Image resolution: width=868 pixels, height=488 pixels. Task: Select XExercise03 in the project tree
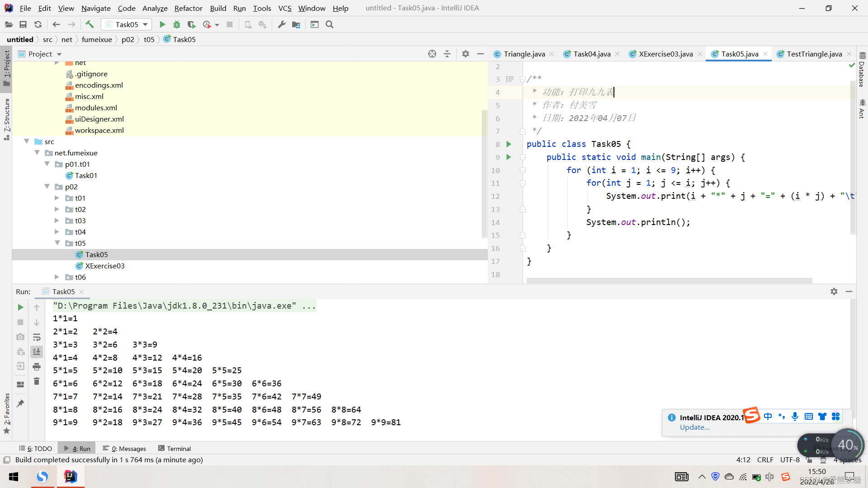[x=105, y=266]
